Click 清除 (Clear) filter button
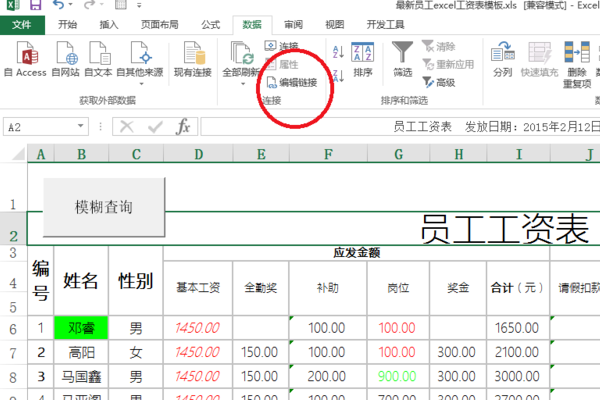The width and height of the screenshot is (600, 400). (439, 46)
